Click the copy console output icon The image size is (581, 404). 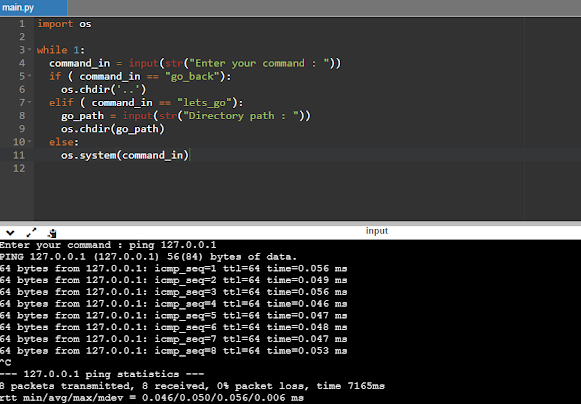click(52, 233)
